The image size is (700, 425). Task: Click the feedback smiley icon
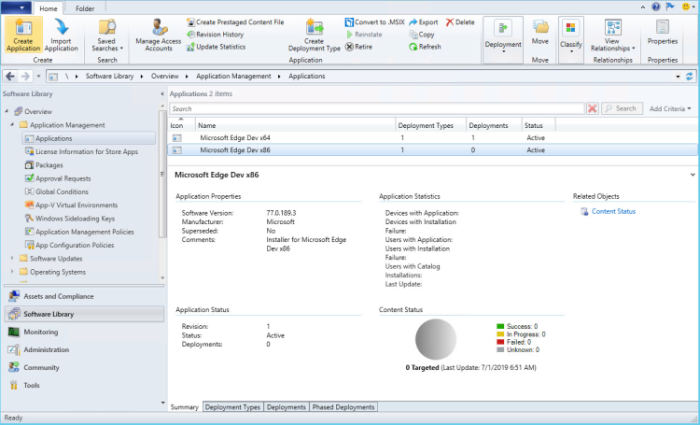coord(686,7)
